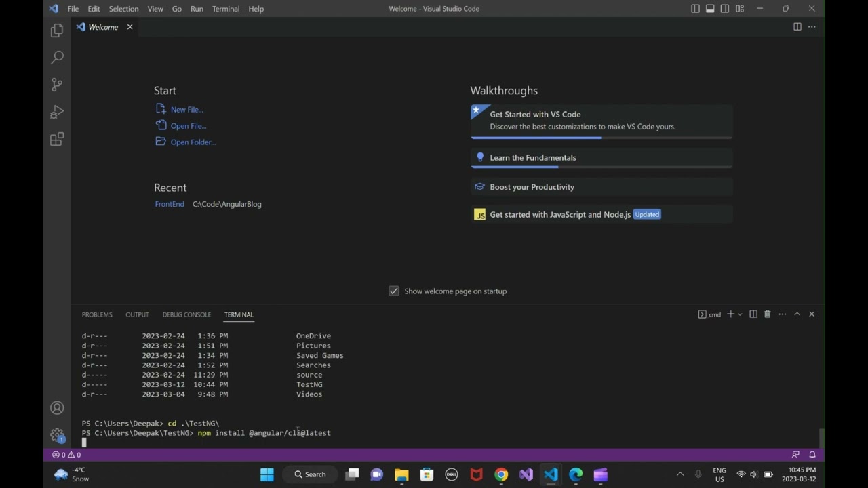868x488 pixels.
Task: Close the terminal panel
Action: click(x=812, y=314)
